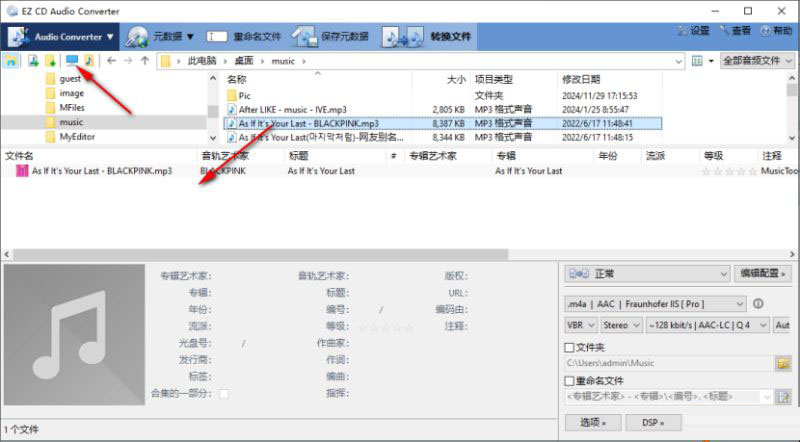Click 此电脑 in the path breadcrumb
The image size is (800, 442).
(202, 61)
